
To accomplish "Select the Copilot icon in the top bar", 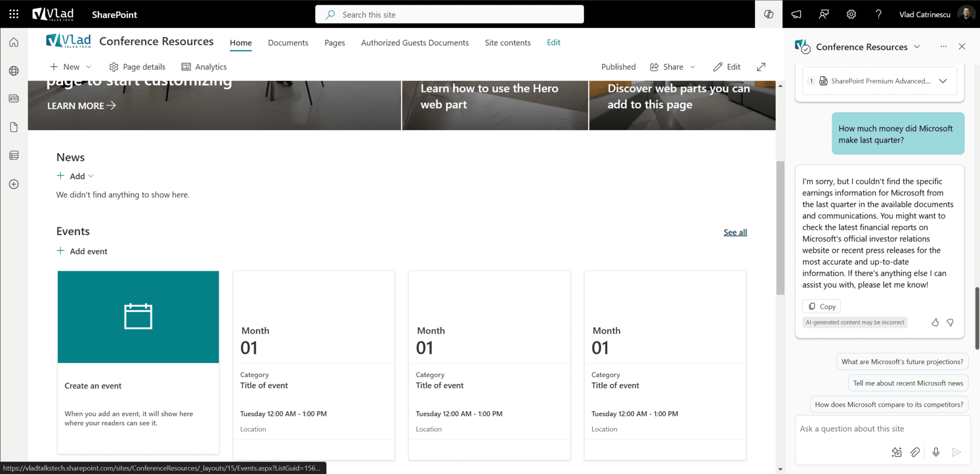I will (x=768, y=14).
